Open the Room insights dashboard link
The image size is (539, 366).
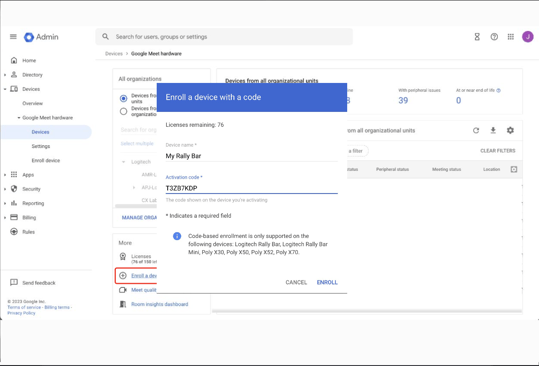point(160,304)
